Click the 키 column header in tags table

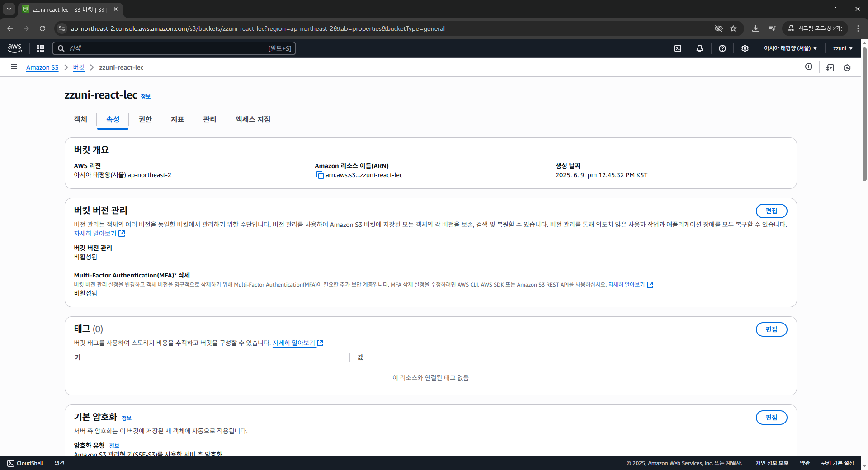coord(78,357)
